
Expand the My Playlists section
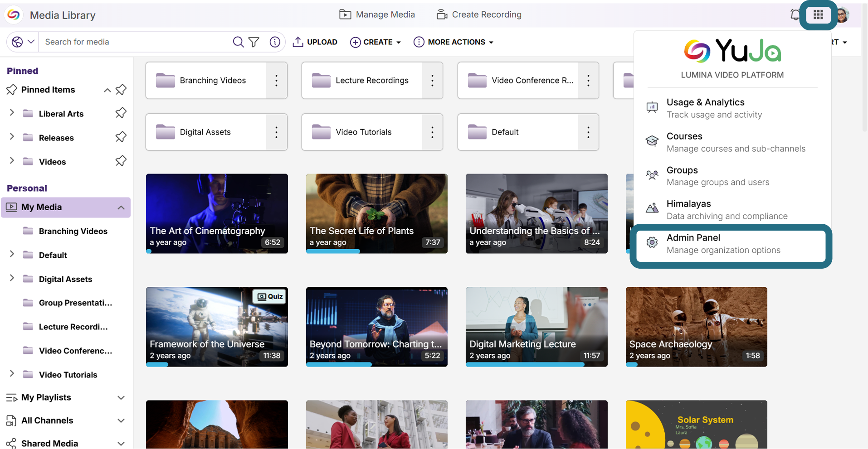coord(121,398)
